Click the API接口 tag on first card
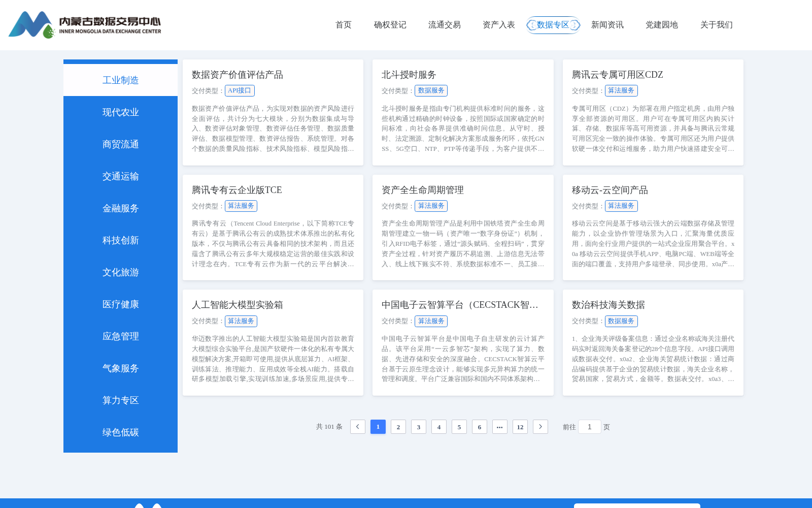 coord(240,90)
